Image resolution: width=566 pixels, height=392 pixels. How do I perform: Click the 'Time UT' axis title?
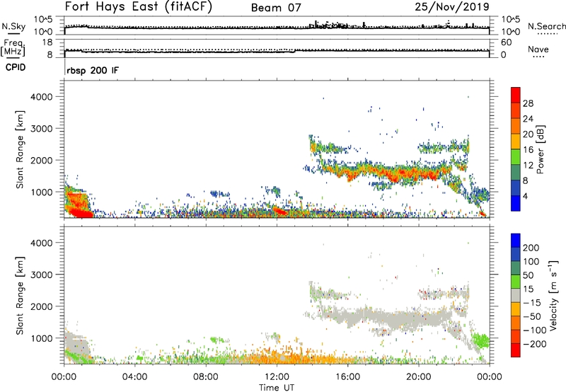tap(277, 387)
